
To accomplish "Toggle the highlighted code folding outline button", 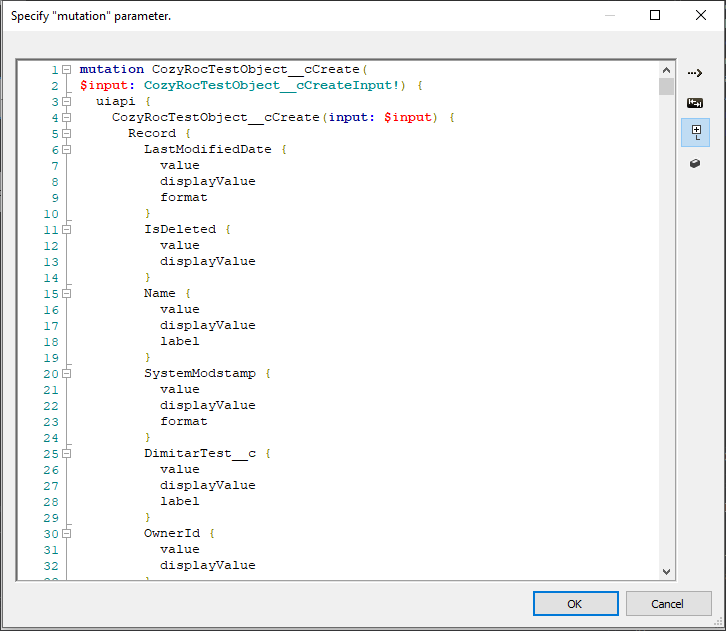I will pyautogui.click(x=695, y=132).
